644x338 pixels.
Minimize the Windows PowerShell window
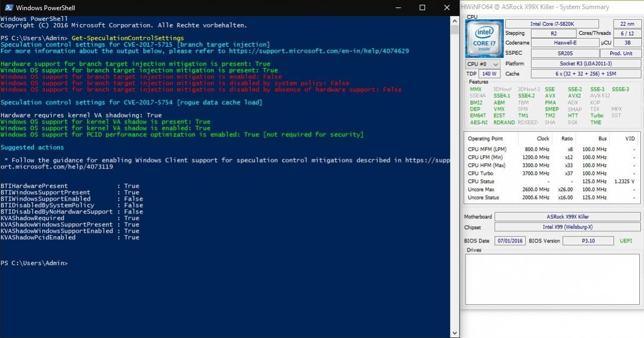[x=398, y=8]
